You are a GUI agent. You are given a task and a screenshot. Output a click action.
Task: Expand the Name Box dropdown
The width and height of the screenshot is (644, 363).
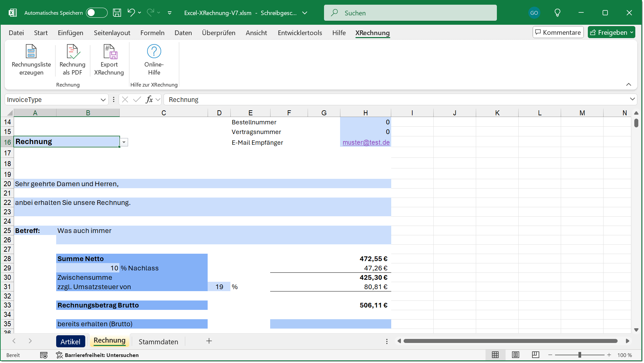[103, 100]
